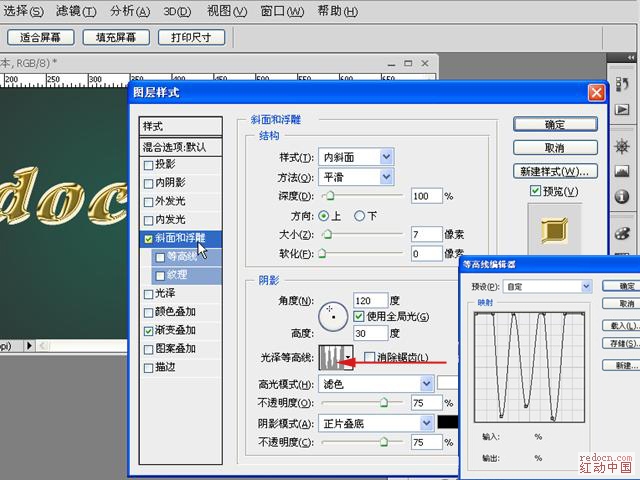Enable the 投影 drop shadow checkbox

pos(149,164)
